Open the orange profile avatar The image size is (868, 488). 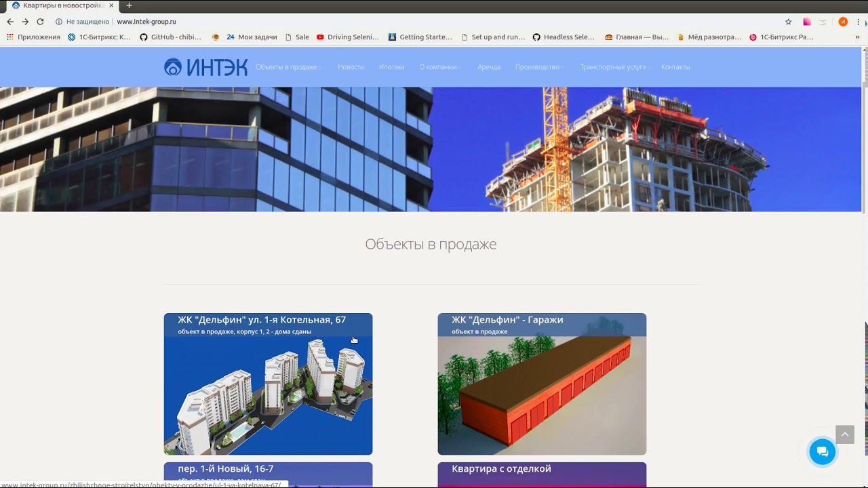click(843, 22)
